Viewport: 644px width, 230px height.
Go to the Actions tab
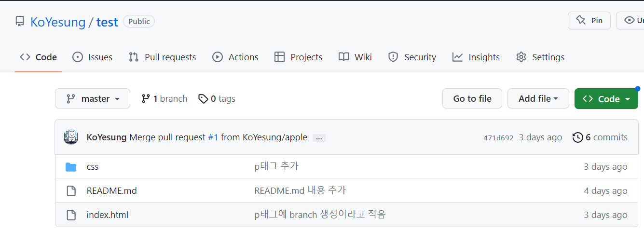(235, 57)
